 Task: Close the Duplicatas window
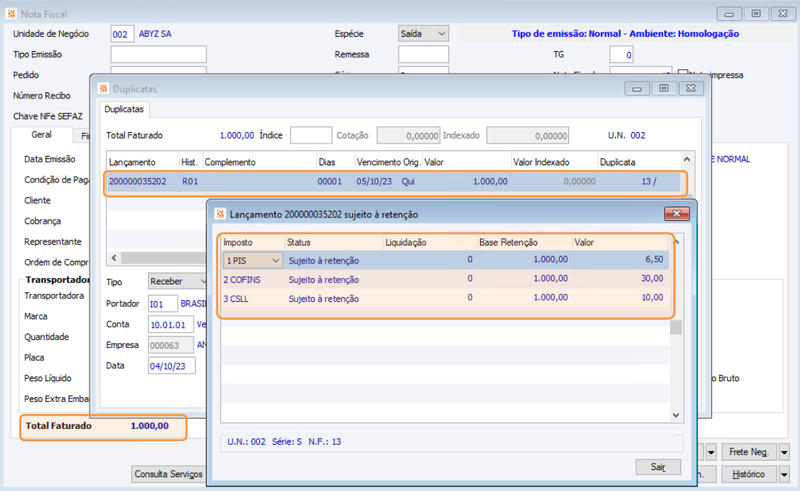tap(691, 88)
